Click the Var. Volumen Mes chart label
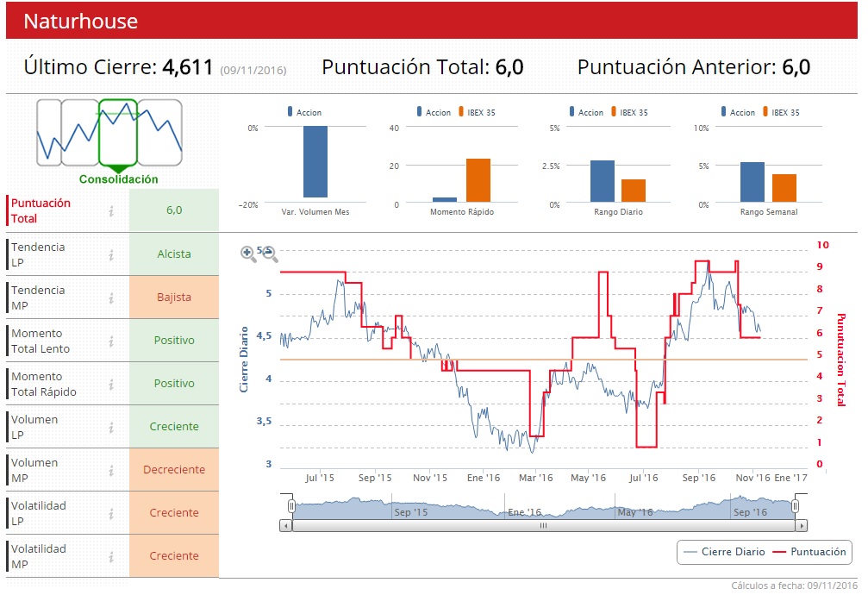 pos(315,211)
